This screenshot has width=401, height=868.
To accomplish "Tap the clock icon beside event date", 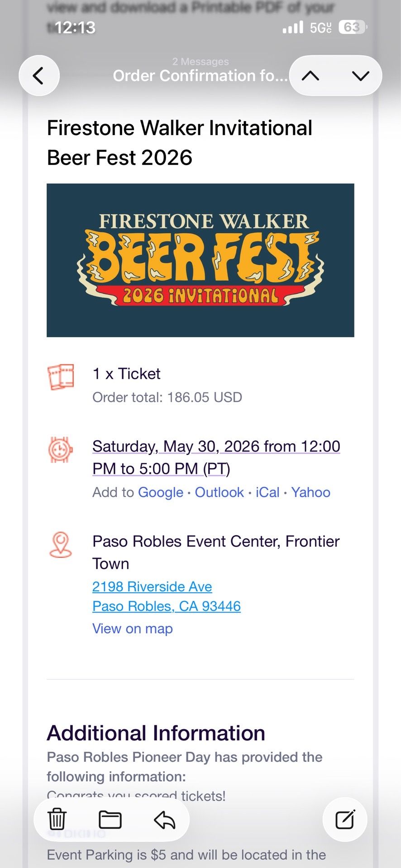I will tap(61, 450).
